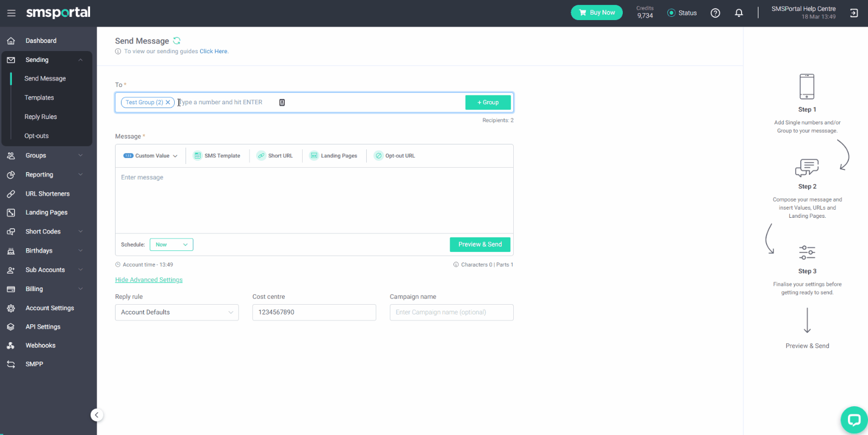The image size is (868, 435).
Task: Click into the Enter message text area
Action: pos(314,200)
